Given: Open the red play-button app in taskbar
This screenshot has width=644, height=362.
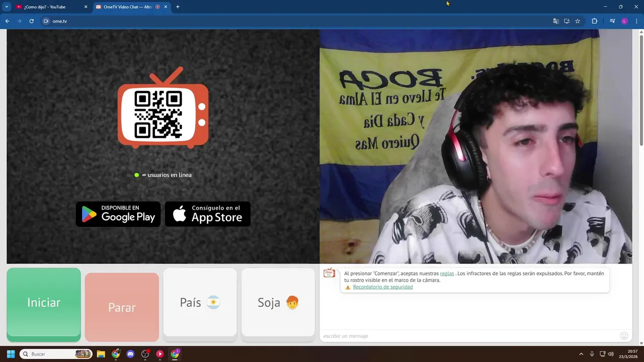Looking at the screenshot, I should click(160, 354).
